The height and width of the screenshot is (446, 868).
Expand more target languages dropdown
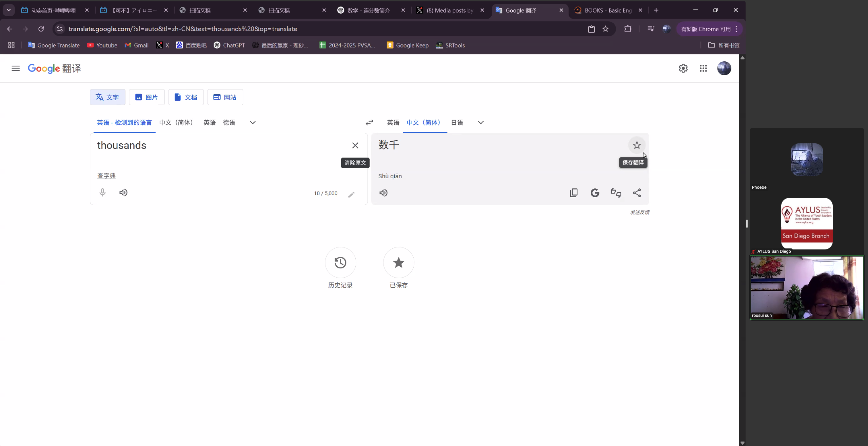(481, 123)
